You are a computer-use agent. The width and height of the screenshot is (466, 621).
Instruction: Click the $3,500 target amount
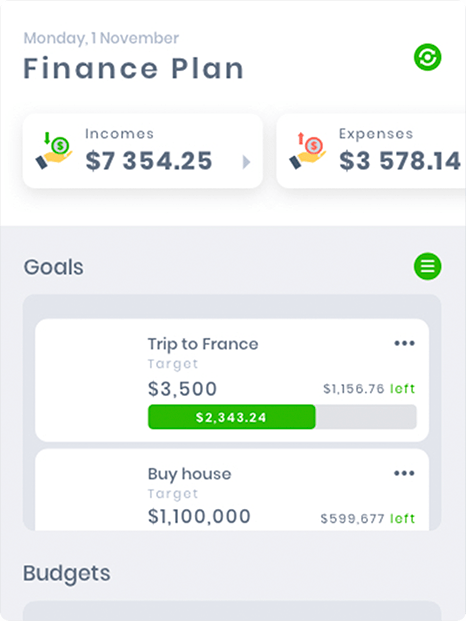pos(182,389)
